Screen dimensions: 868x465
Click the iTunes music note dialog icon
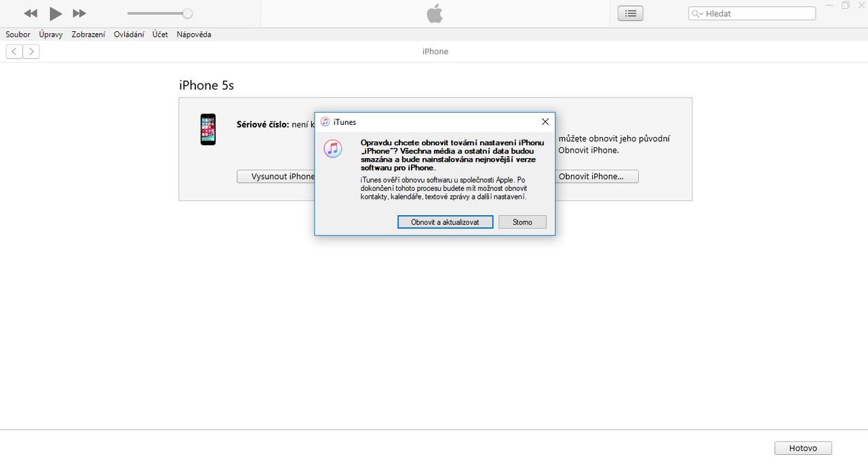click(x=333, y=148)
